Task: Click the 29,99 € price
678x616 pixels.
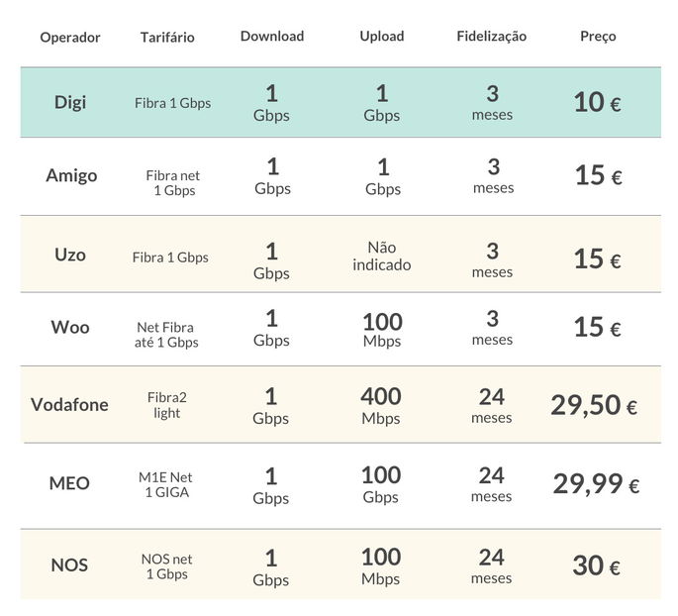Action: 596,484
